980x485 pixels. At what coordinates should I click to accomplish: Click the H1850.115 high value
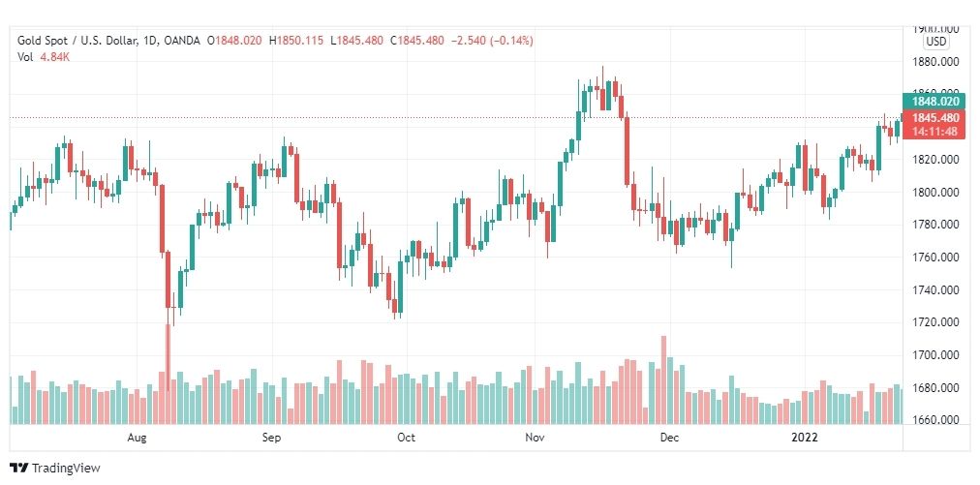click(296, 41)
